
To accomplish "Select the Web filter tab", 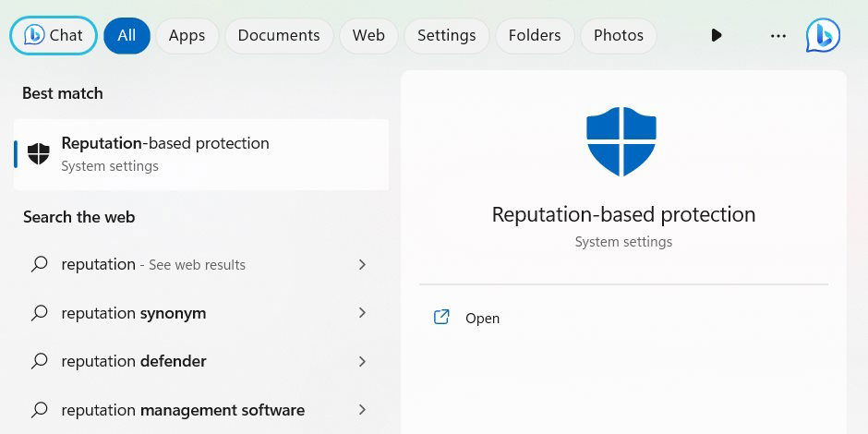I will point(368,35).
